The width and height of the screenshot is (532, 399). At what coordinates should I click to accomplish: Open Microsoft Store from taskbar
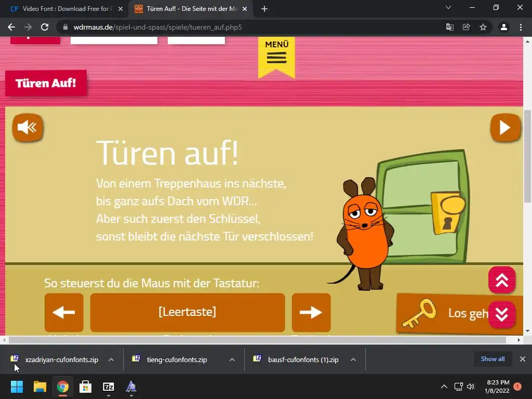tap(86, 387)
